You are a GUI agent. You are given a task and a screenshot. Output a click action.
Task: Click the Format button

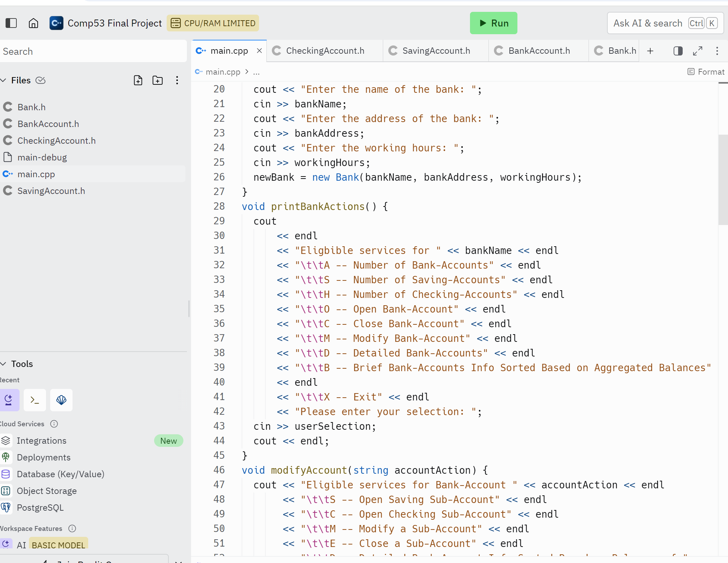706,72
